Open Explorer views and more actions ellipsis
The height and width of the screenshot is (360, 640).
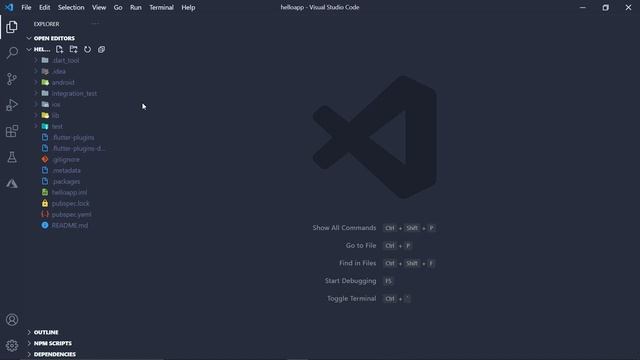(x=95, y=24)
